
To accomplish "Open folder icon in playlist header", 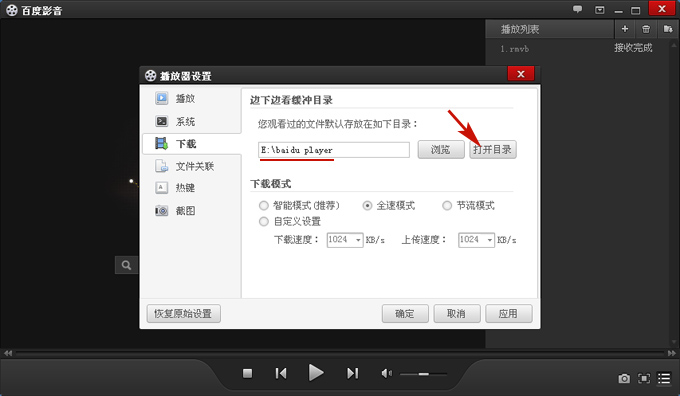I will point(667,29).
